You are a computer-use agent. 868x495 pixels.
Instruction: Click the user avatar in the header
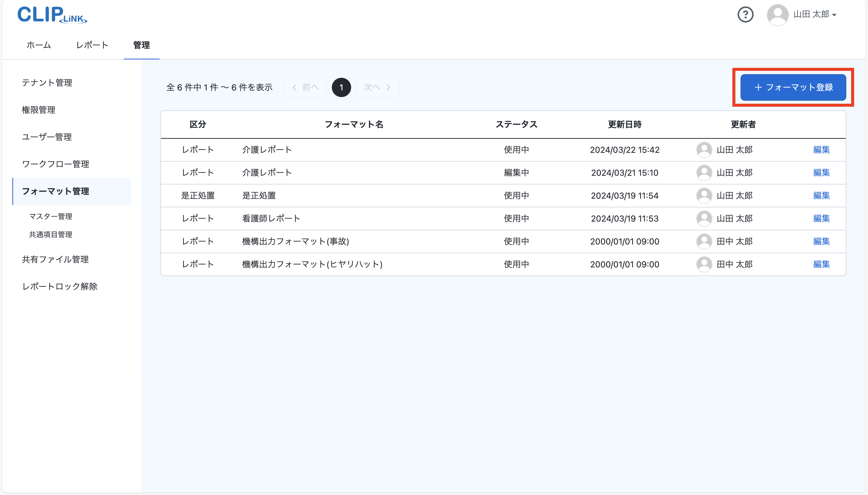[x=777, y=14]
